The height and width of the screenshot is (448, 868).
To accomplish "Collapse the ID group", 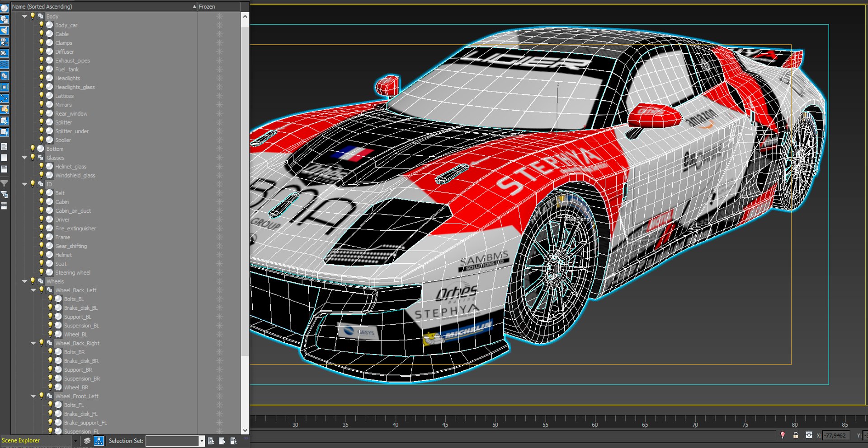I will point(24,184).
